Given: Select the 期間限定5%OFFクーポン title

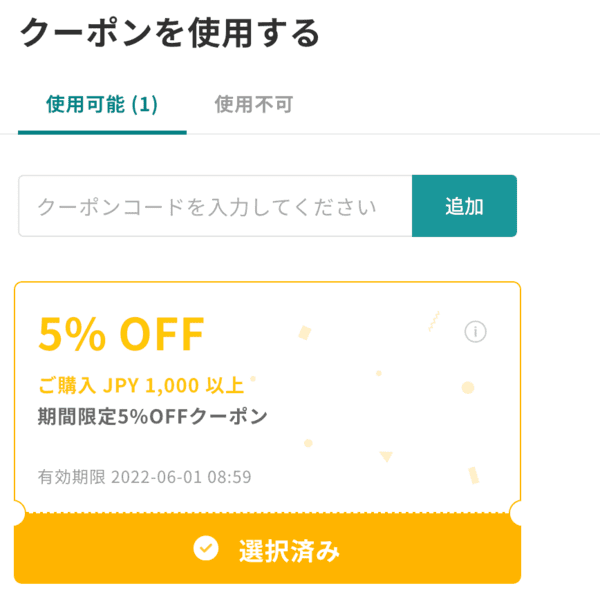Looking at the screenshot, I should click(x=152, y=416).
